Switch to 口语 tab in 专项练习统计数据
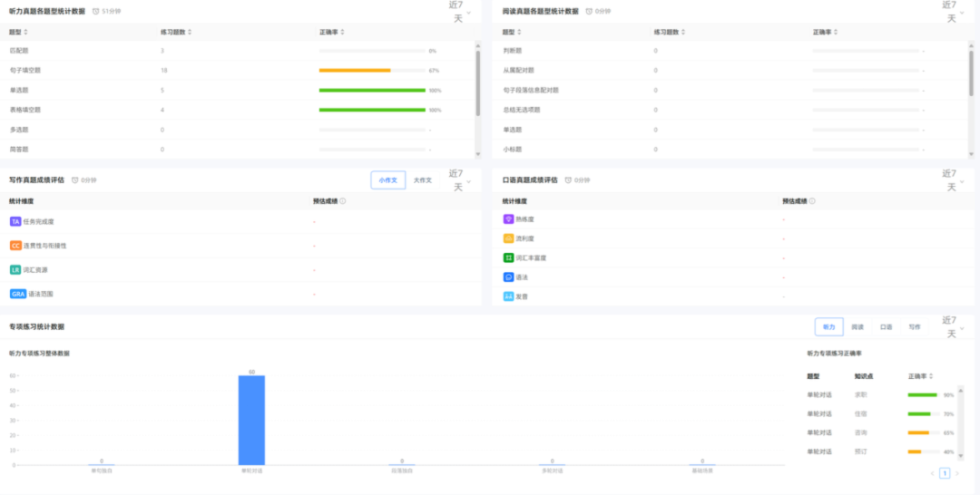 (887, 326)
